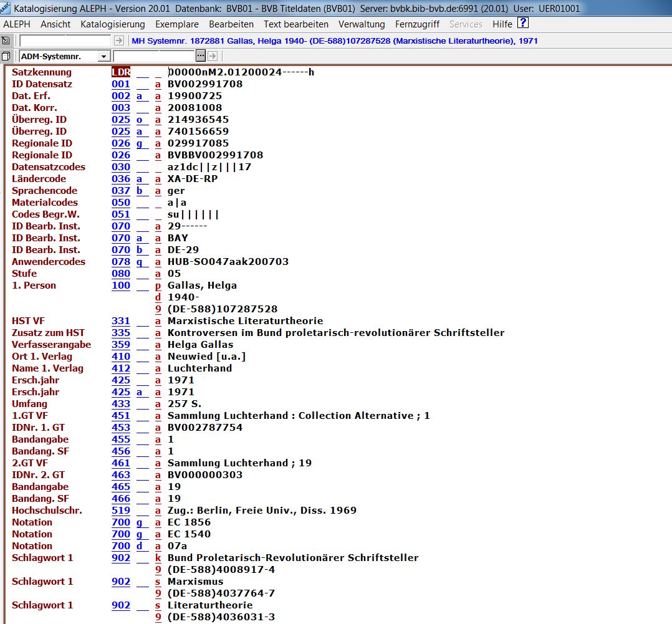Viewport: 672px width, 624px height.
Task: Click the record icon beside the first search field
Action: [6, 41]
